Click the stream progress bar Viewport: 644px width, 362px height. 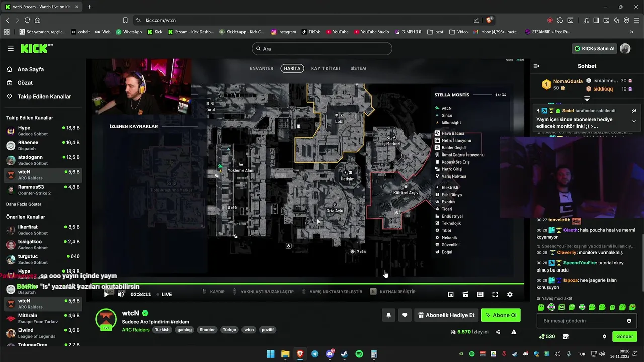(304, 283)
